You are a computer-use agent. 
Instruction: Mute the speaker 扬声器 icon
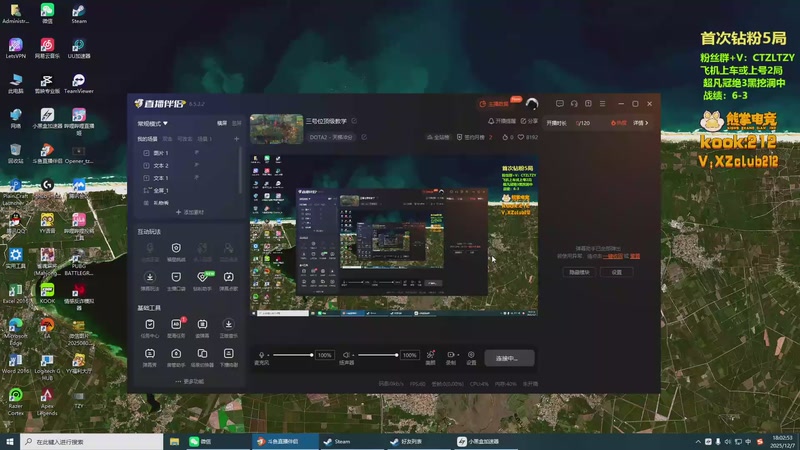click(x=346, y=355)
